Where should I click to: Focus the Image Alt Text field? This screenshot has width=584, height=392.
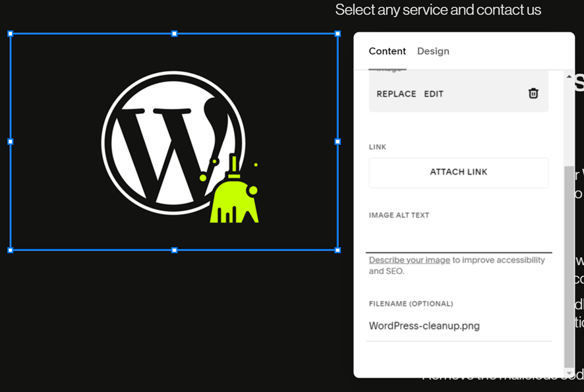[x=459, y=238]
